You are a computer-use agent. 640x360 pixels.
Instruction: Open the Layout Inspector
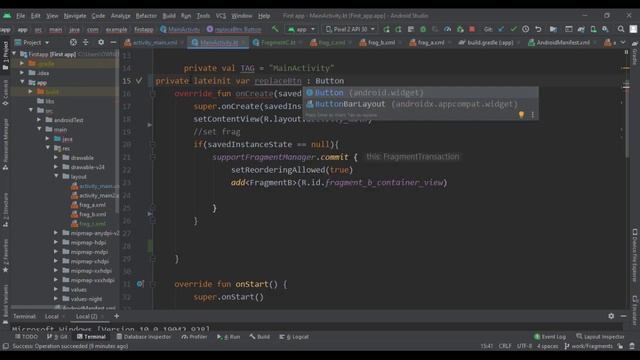coord(600,337)
